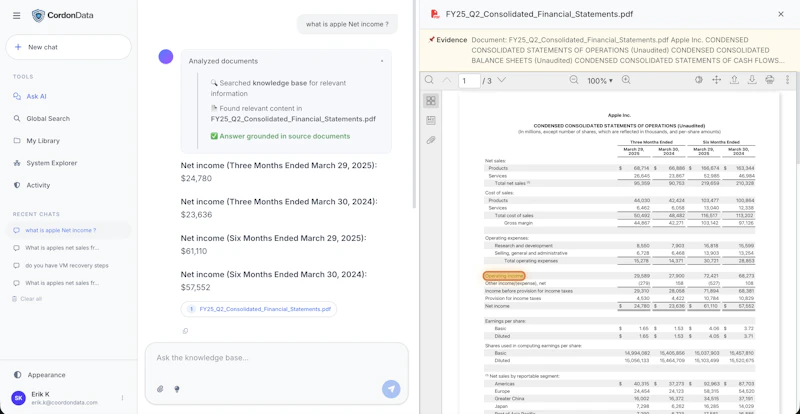800x414 pixels.
Task: Open the 100% zoom level dropdown
Action: (599, 81)
